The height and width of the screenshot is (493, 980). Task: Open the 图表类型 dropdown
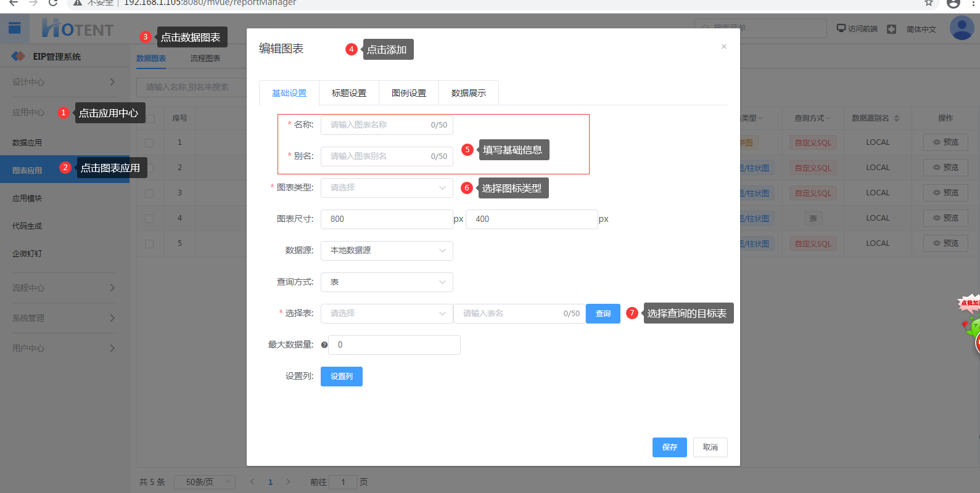click(x=387, y=188)
